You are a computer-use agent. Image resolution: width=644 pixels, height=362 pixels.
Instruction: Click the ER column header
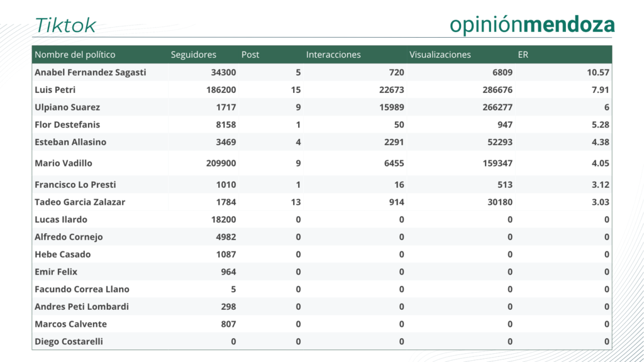[x=523, y=55]
